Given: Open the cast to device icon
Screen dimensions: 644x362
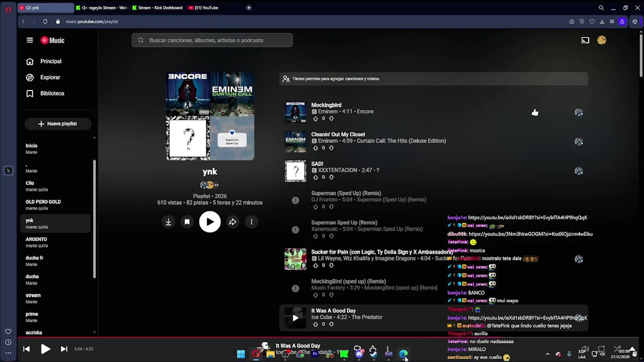Looking at the screenshot, I should pos(585,40).
